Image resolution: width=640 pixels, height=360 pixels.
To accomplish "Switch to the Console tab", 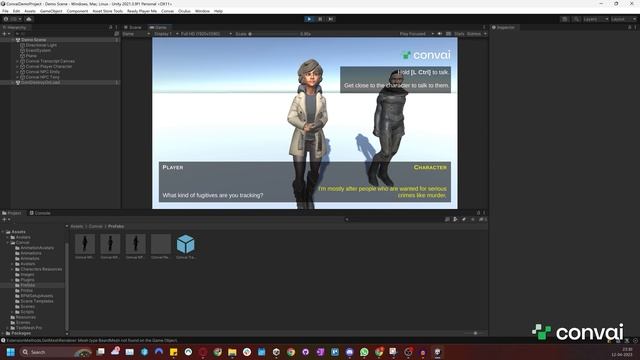I will pyautogui.click(x=40, y=213).
